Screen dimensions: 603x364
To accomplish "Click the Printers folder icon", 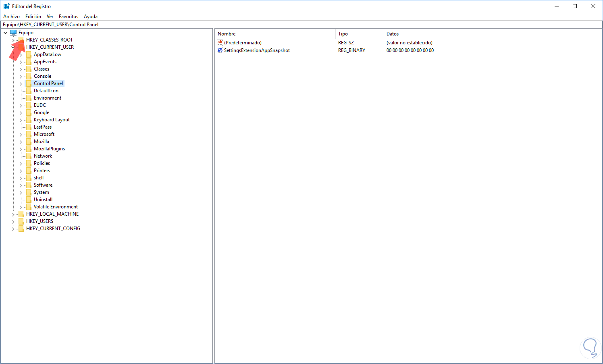I will 29,171.
